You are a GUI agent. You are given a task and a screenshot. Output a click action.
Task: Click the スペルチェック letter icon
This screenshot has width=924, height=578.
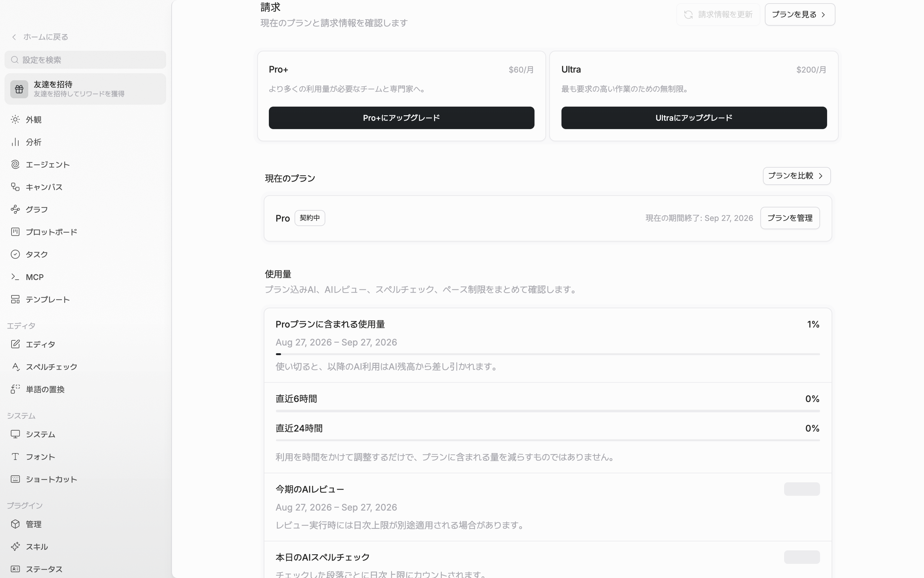pos(15,367)
